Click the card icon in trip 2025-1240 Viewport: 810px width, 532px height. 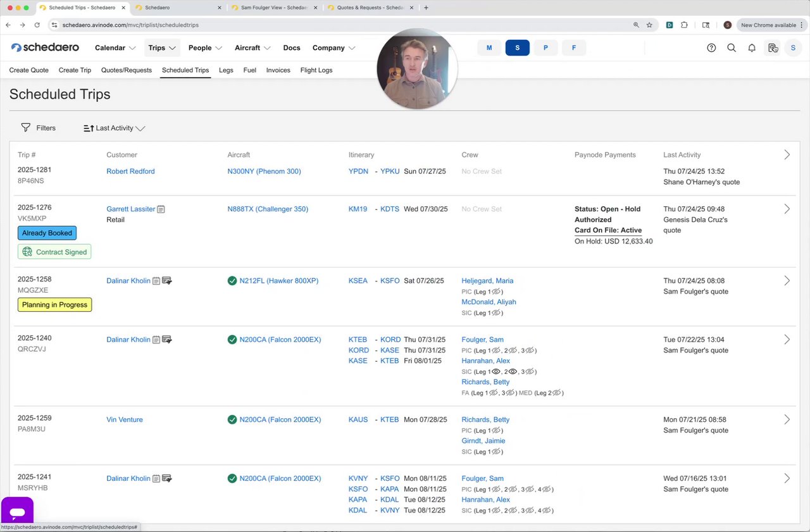pos(167,340)
